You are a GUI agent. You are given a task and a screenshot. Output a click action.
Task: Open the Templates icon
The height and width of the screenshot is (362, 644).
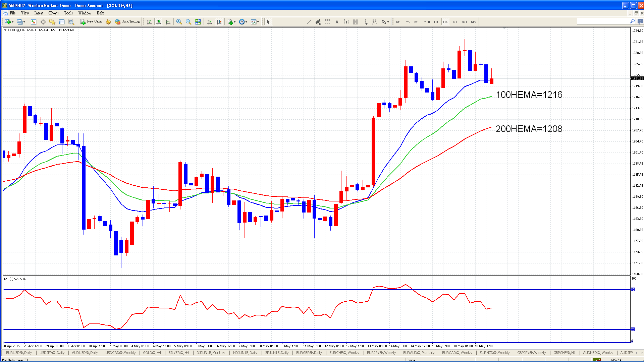pyautogui.click(x=253, y=22)
